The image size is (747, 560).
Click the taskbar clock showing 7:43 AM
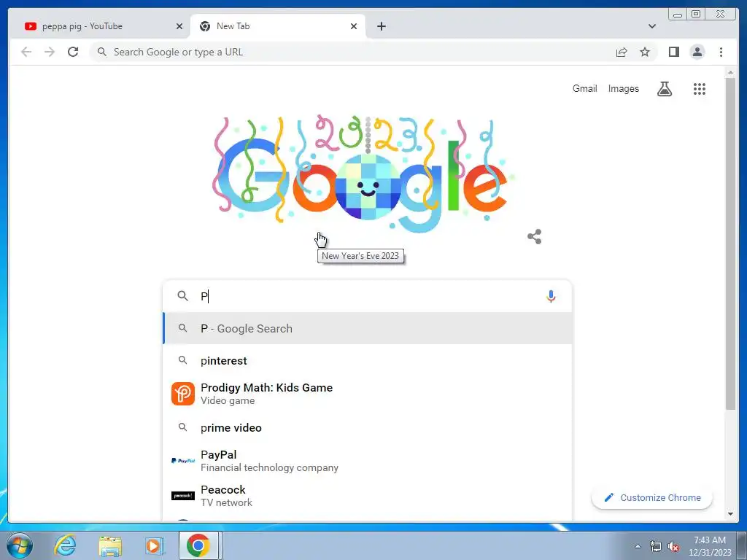pos(710,546)
